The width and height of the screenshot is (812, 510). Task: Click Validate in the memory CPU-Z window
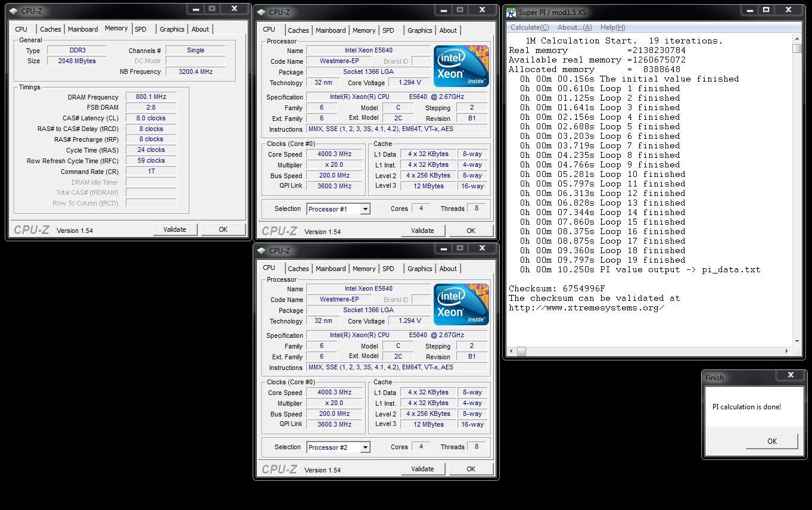[x=175, y=229]
